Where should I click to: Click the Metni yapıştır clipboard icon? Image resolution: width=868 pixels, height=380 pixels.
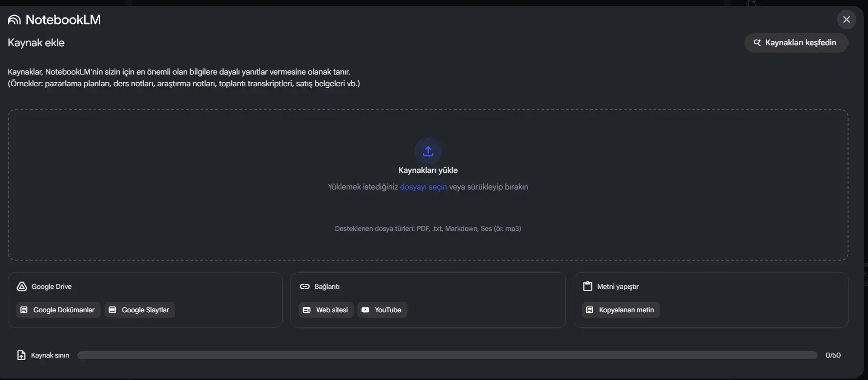click(588, 286)
